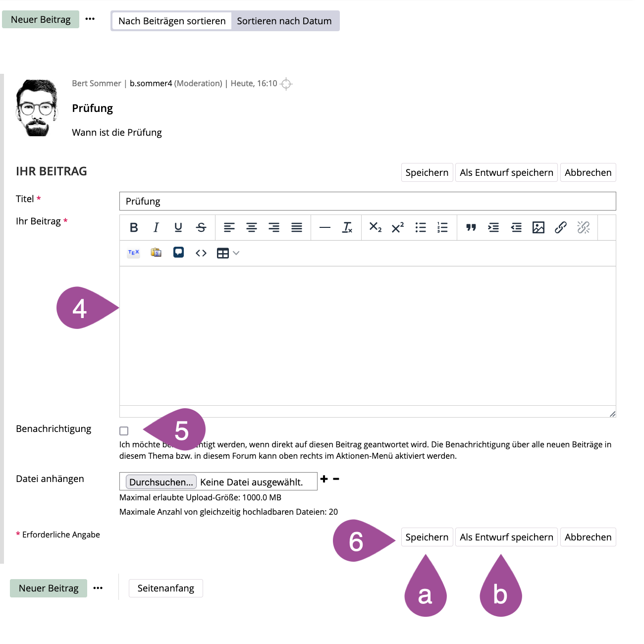644x644 pixels.
Task: Apply strikethrough formatting
Action: click(x=201, y=227)
